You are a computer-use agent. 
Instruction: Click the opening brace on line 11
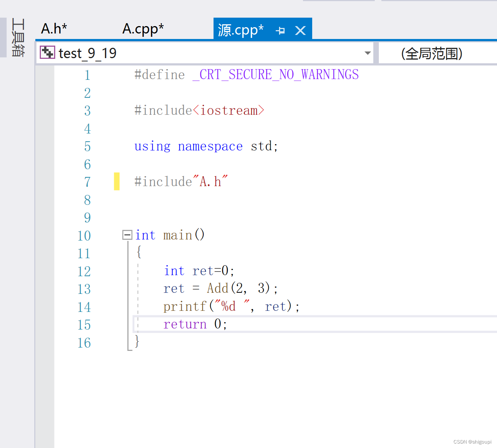pyautogui.click(x=139, y=252)
